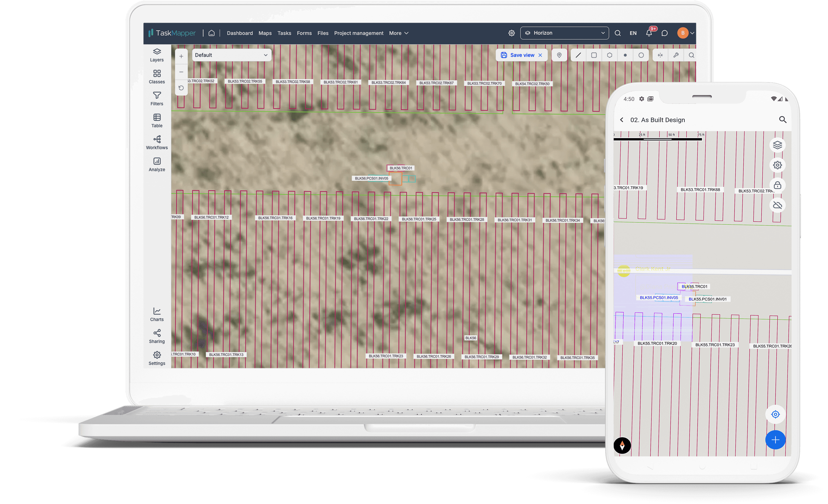The width and height of the screenshot is (828, 504).
Task: Expand the More menu
Action: [x=399, y=33]
